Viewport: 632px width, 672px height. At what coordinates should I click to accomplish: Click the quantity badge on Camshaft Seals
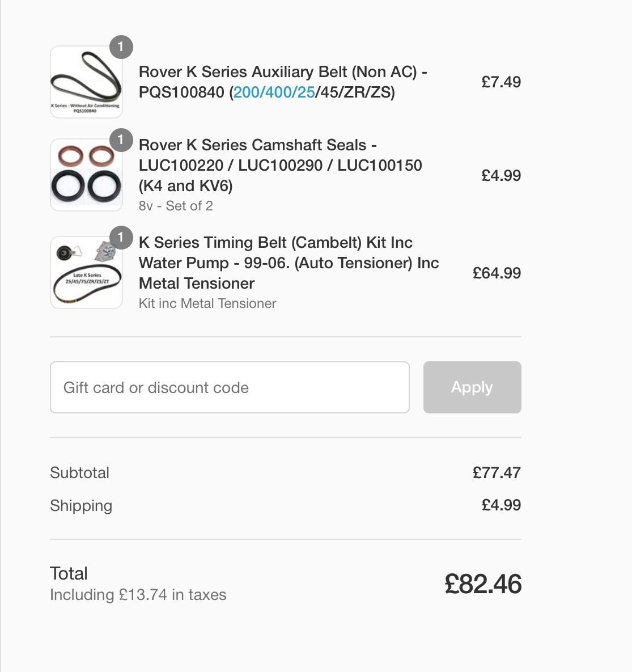(121, 140)
